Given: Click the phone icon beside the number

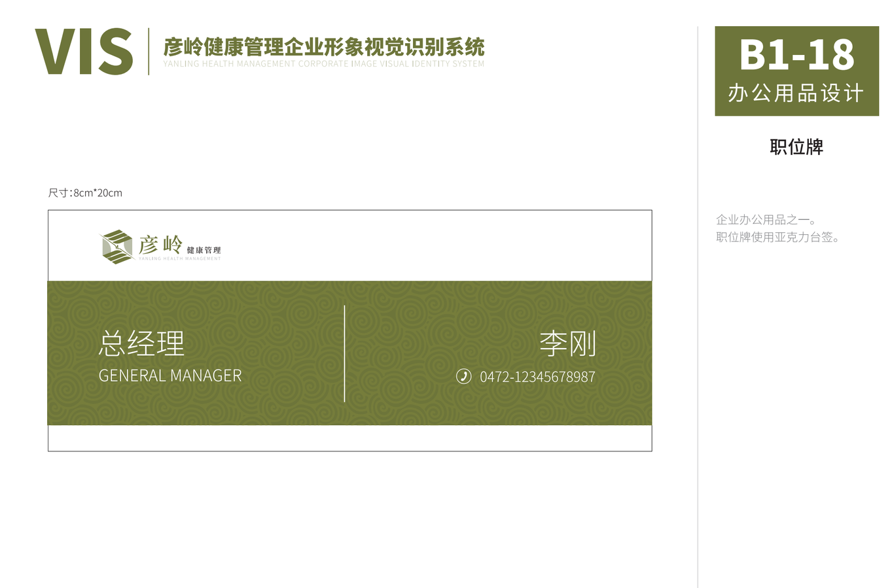Looking at the screenshot, I should pyautogui.click(x=463, y=376).
